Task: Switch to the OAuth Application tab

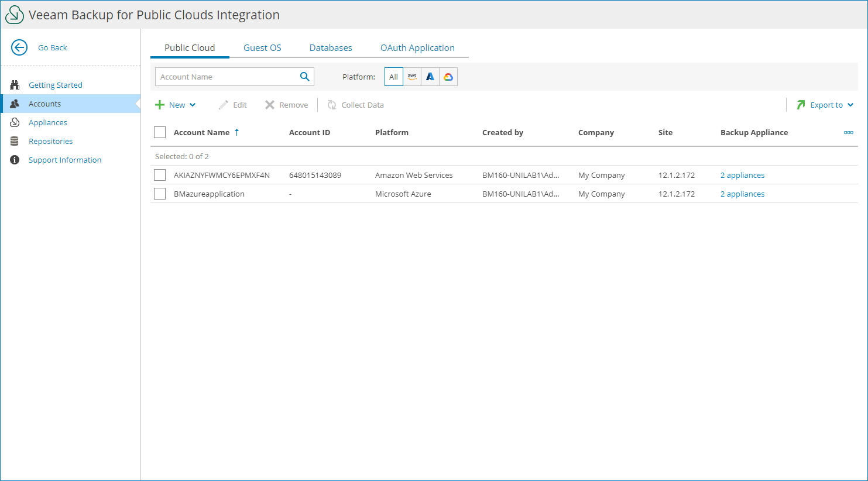Action: click(417, 48)
